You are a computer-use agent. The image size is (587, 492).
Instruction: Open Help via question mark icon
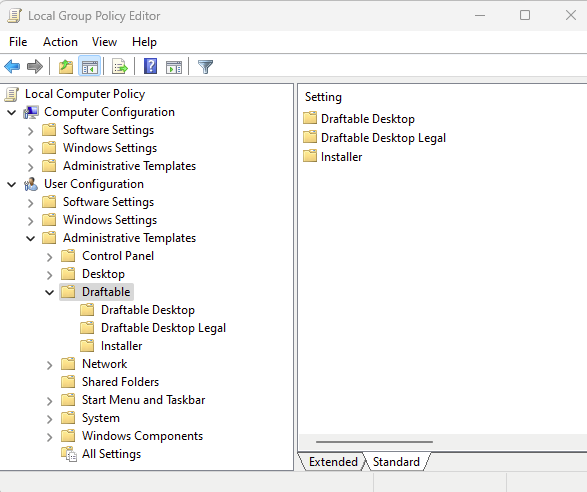[150, 67]
